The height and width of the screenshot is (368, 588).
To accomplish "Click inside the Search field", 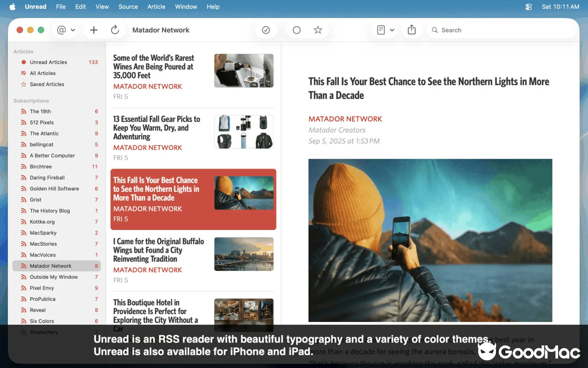I will pyautogui.click(x=501, y=30).
